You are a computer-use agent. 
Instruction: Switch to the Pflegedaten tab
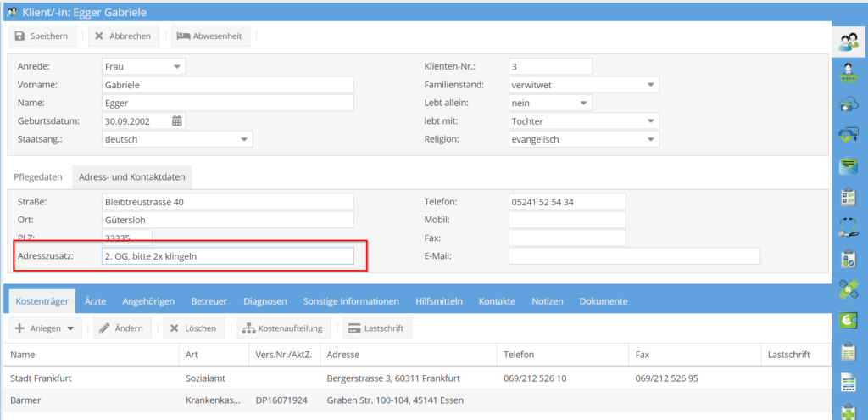coord(38,176)
